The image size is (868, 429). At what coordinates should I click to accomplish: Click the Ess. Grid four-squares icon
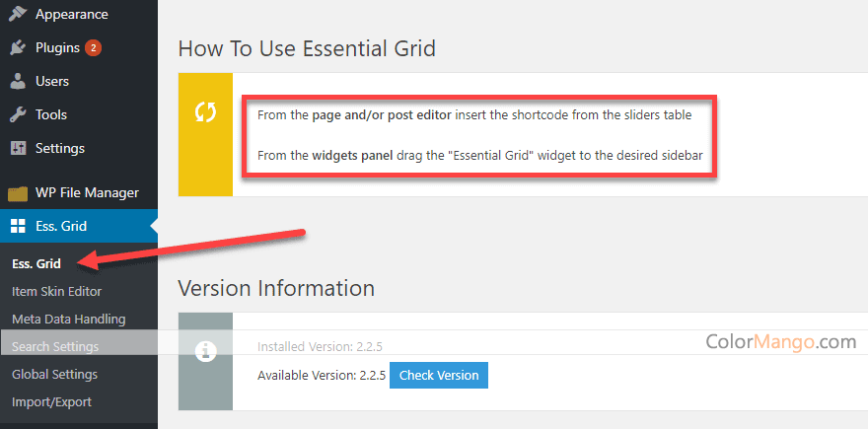click(x=19, y=226)
